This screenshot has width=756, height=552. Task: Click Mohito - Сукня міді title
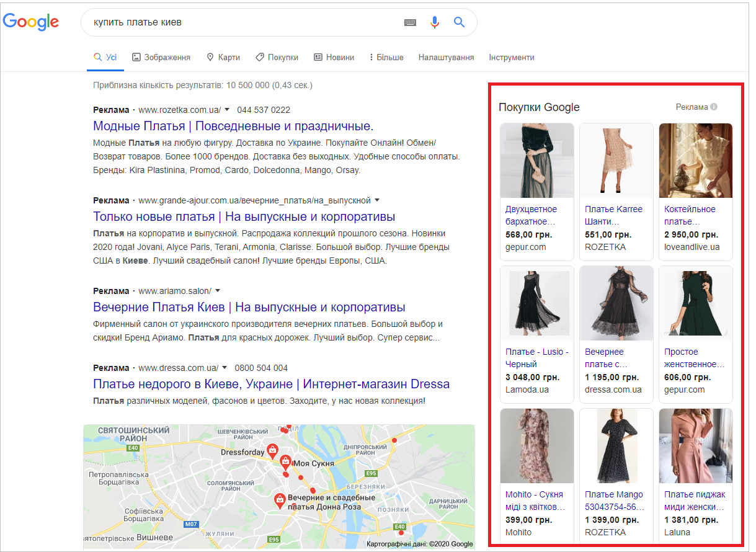(535, 501)
